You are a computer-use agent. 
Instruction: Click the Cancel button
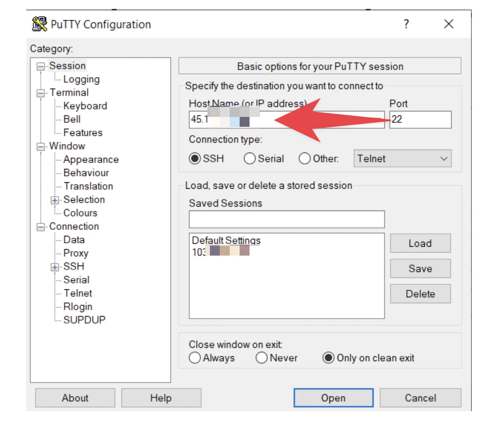click(x=420, y=398)
